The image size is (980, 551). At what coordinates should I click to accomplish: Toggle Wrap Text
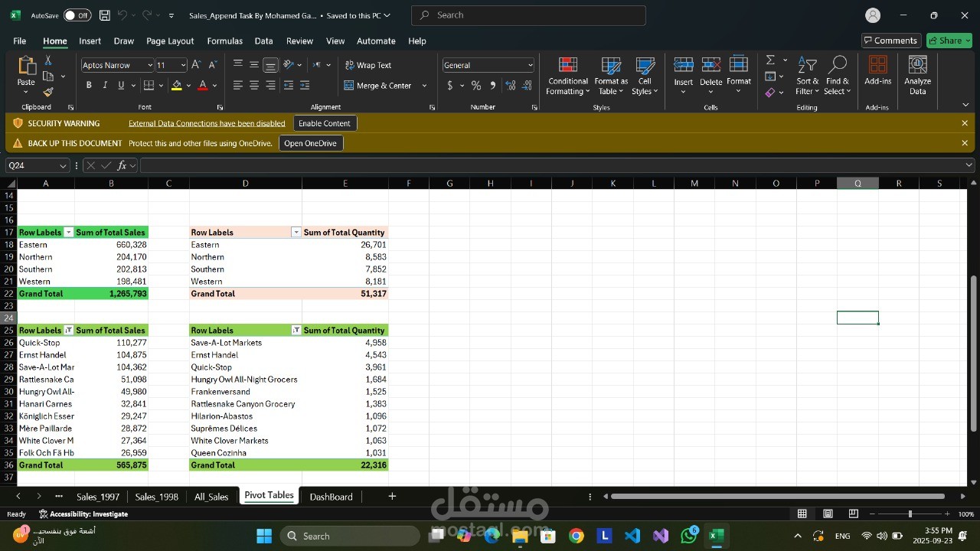[x=367, y=65]
